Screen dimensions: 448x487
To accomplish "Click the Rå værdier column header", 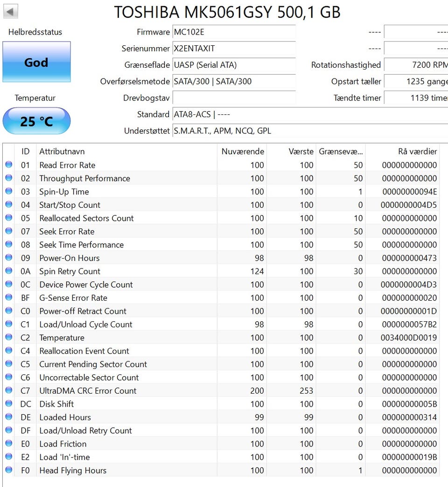I will (417, 151).
